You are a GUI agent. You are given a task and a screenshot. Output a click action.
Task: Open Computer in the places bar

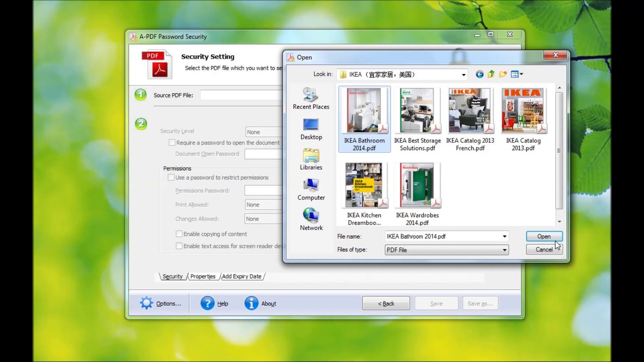pyautogui.click(x=311, y=190)
